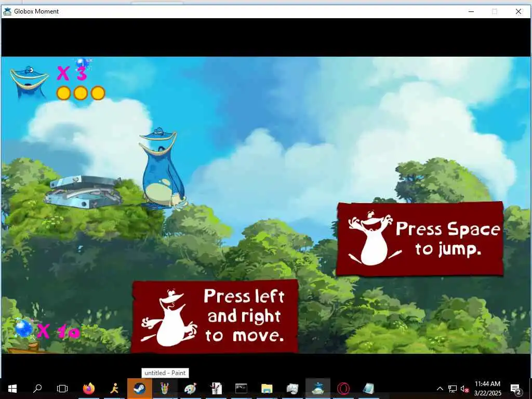The width and height of the screenshot is (532, 399).
Task: Click the pink X 10 lum count
Action: [58, 331]
